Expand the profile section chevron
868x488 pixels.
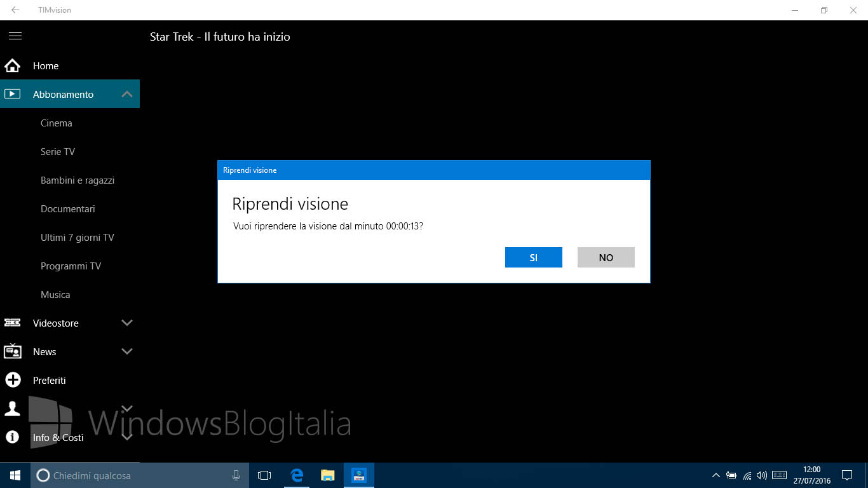coord(127,409)
